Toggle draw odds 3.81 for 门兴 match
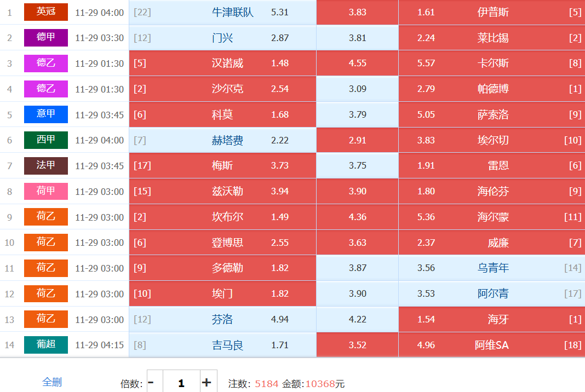This screenshot has width=585, height=392. 357,38
